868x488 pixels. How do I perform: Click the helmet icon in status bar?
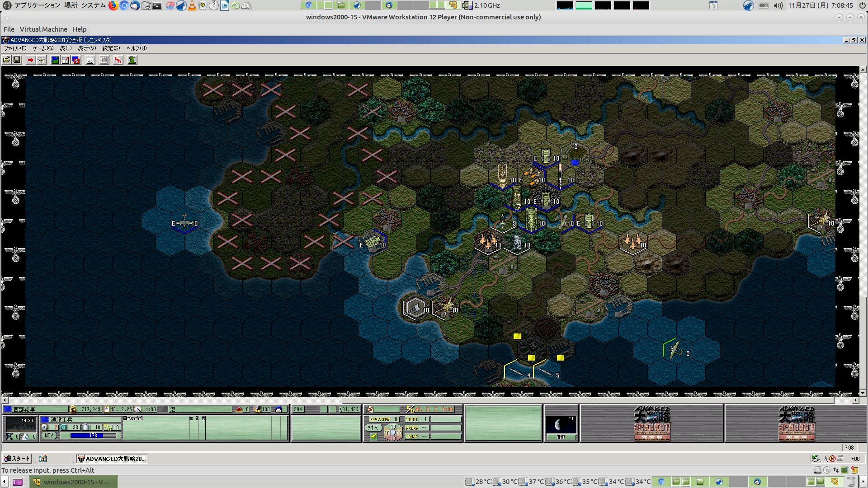pos(278,409)
